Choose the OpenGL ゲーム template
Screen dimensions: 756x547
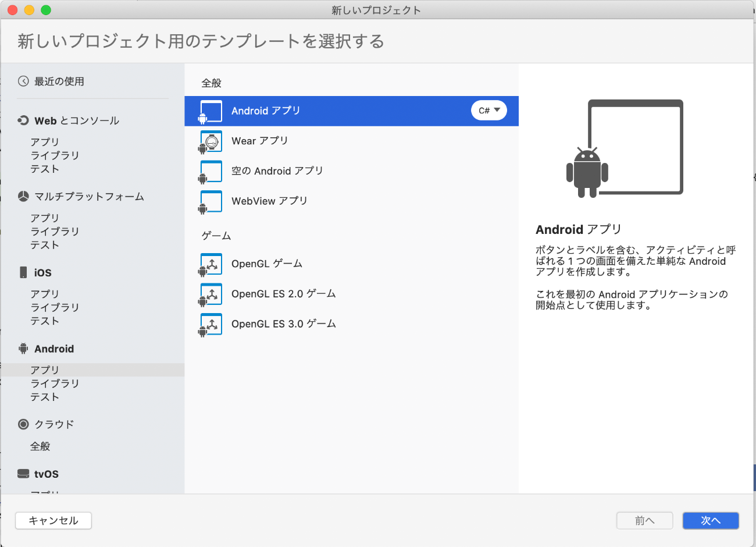pyautogui.click(x=351, y=264)
